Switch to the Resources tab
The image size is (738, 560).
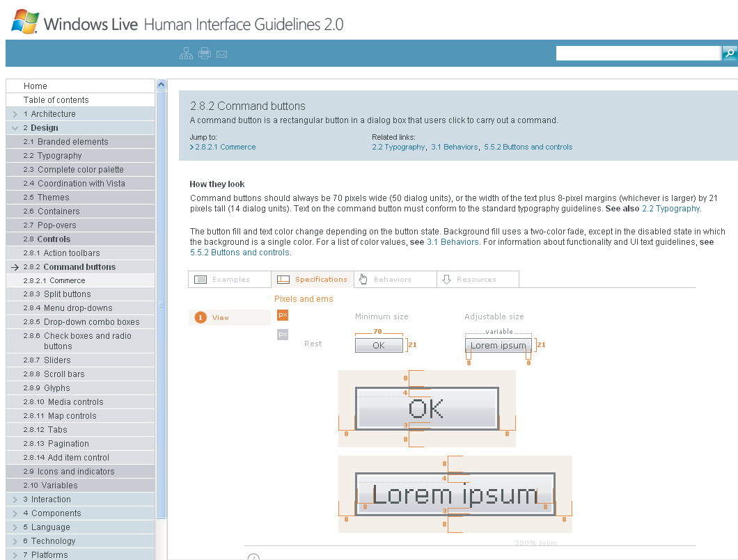[x=478, y=279]
